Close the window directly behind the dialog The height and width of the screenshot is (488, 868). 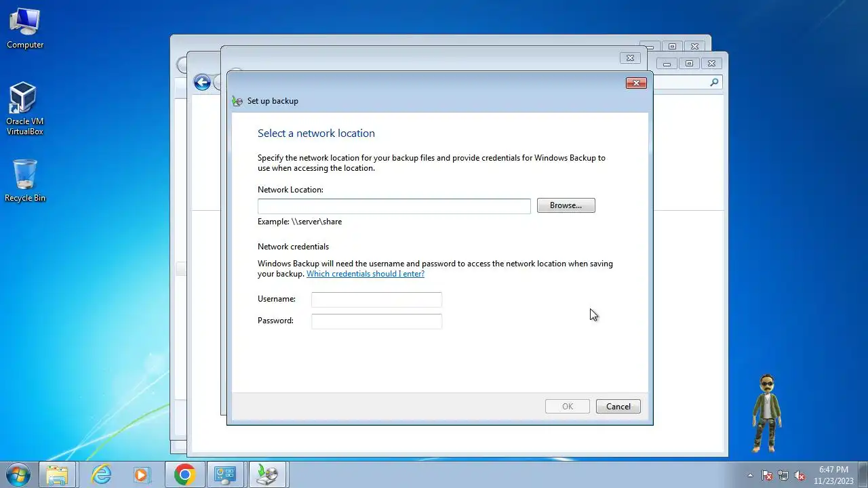point(630,58)
